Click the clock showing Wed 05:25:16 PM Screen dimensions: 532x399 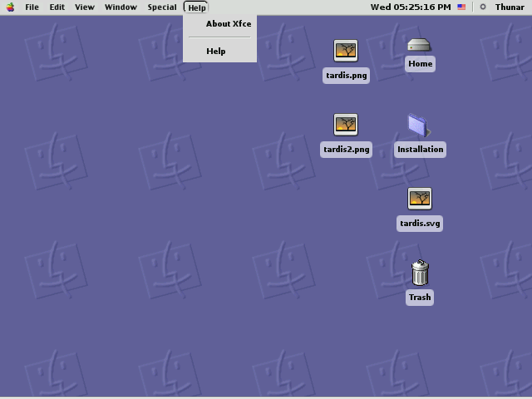[411, 7]
